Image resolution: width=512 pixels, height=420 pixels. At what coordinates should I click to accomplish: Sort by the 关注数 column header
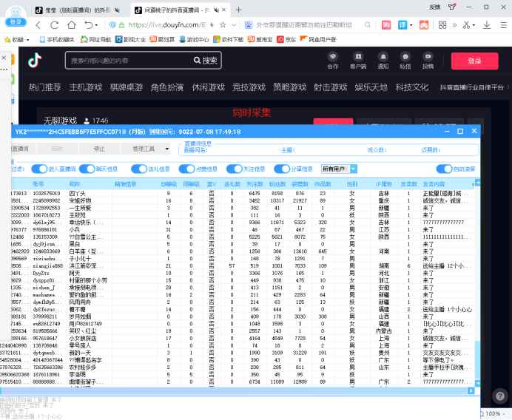[x=255, y=184]
